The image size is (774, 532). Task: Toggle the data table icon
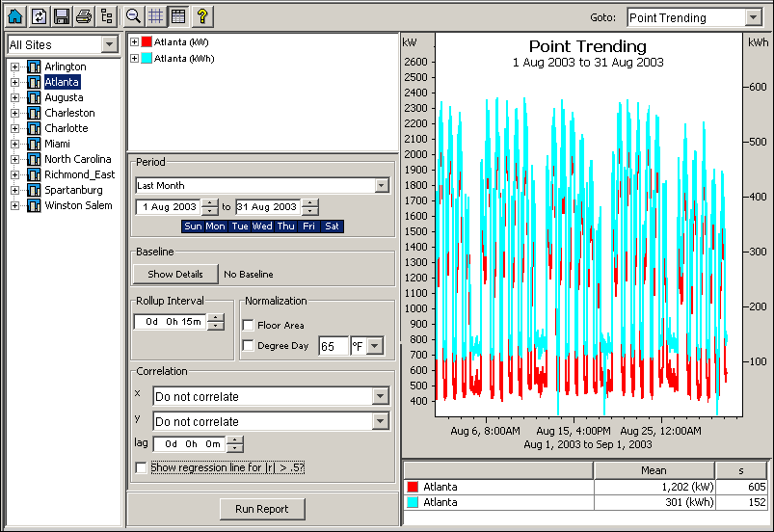(177, 15)
